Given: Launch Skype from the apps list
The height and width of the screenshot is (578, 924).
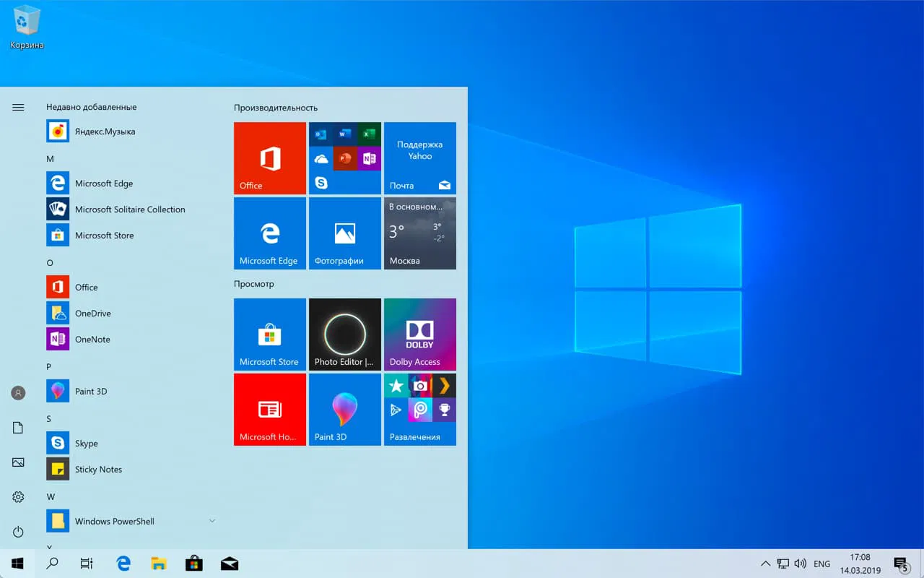Looking at the screenshot, I should pos(87,443).
